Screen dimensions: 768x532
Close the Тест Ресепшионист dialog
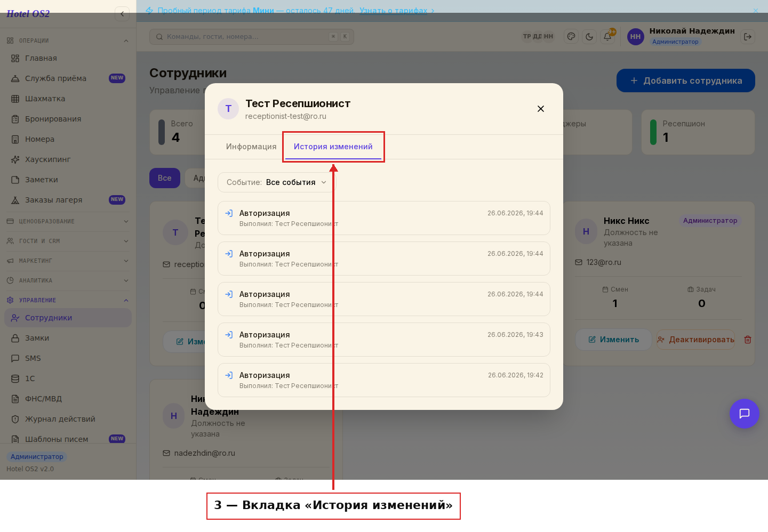[541, 109]
